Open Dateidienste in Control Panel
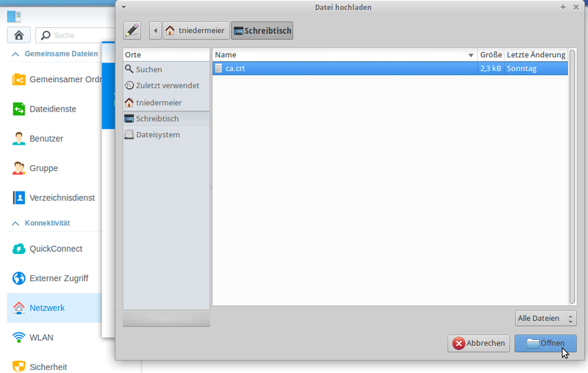The height and width of the screenshot is (373, 588). (54, 109)
